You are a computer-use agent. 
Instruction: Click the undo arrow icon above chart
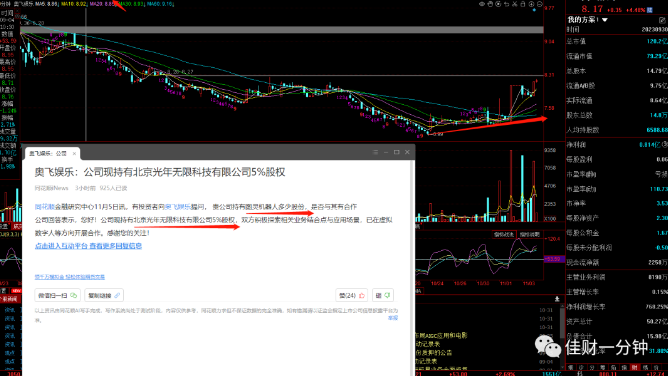tap(507, 4)
